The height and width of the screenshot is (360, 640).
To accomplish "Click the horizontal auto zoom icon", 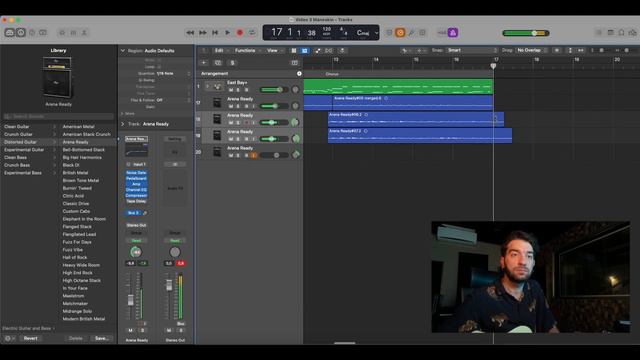I will [580, 50].
